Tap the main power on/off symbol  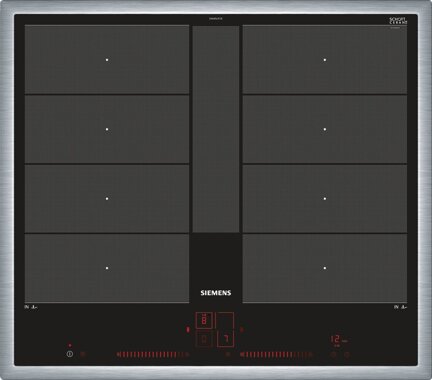(69, 354)
